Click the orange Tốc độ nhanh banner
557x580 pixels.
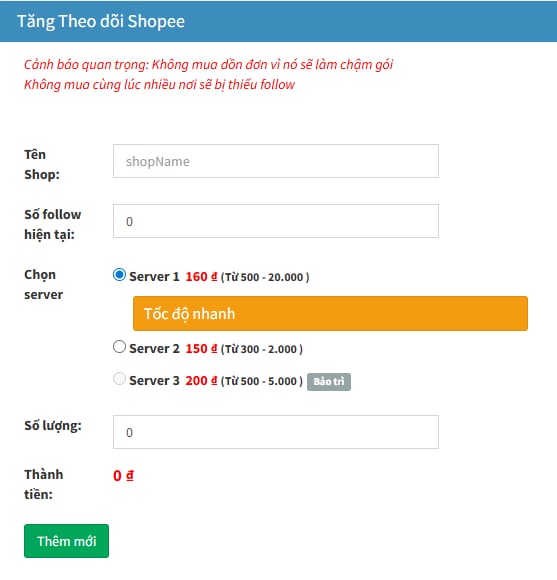tap(330, 313)
